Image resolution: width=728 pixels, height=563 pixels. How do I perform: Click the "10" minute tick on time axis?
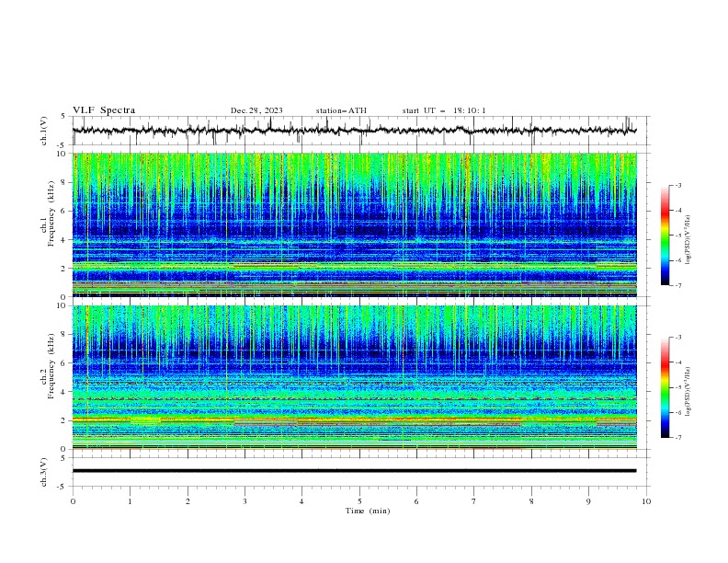[646, 501]
